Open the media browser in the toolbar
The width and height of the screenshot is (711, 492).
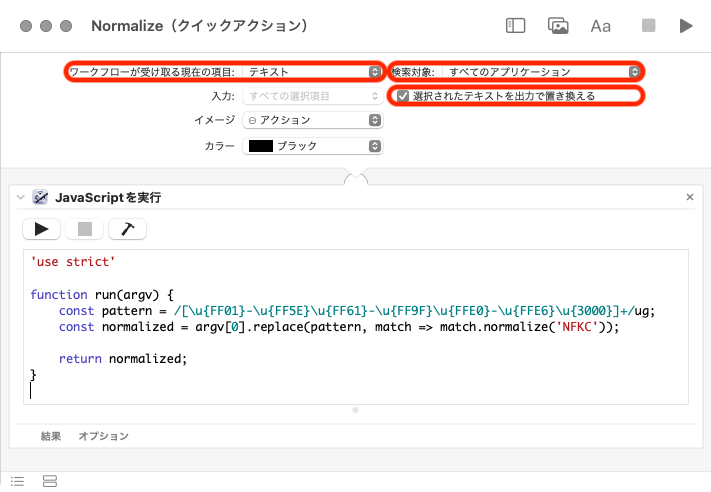tap(558, 26)
